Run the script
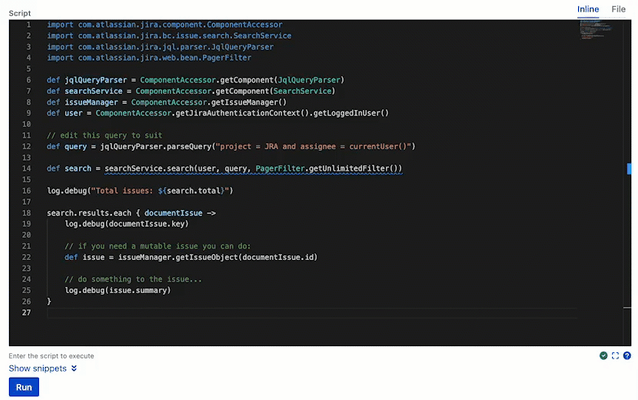This screenshot has height=400, width=638. pyautogui.click(x=24, y=387)
